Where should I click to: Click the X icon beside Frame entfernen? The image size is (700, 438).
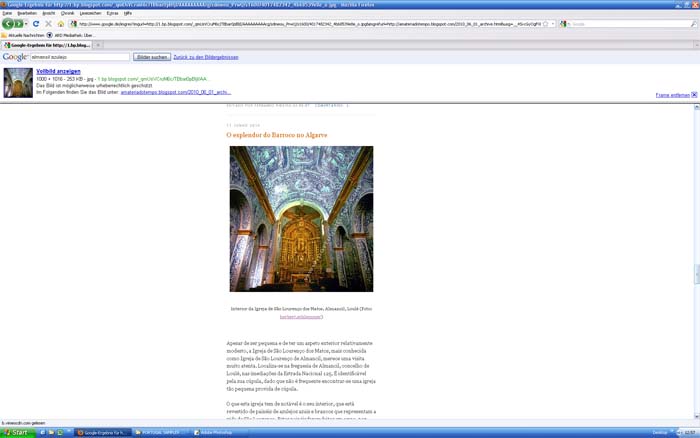tap(693, 94)
